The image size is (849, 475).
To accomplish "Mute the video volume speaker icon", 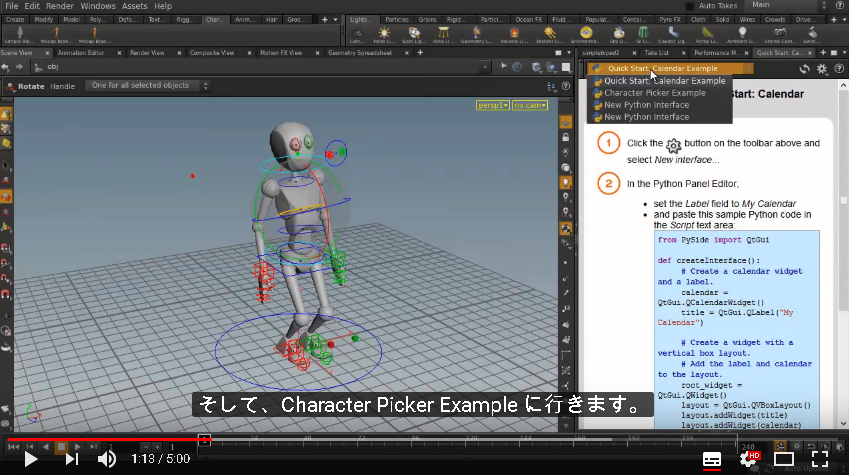I will tap(107, 459).
